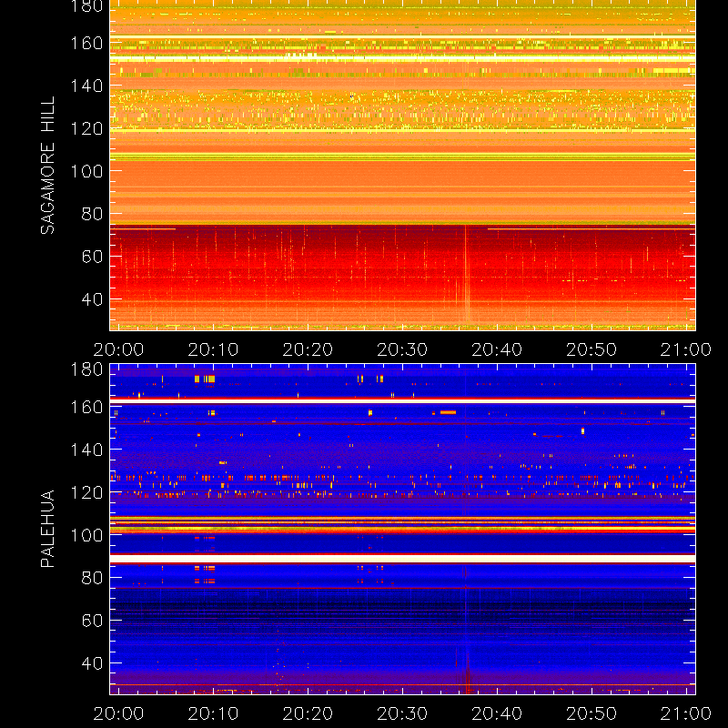Click the 21:00 time label under Sagamore Hill plot
Screen dimensions: 728x728
(x=686, y=349)
